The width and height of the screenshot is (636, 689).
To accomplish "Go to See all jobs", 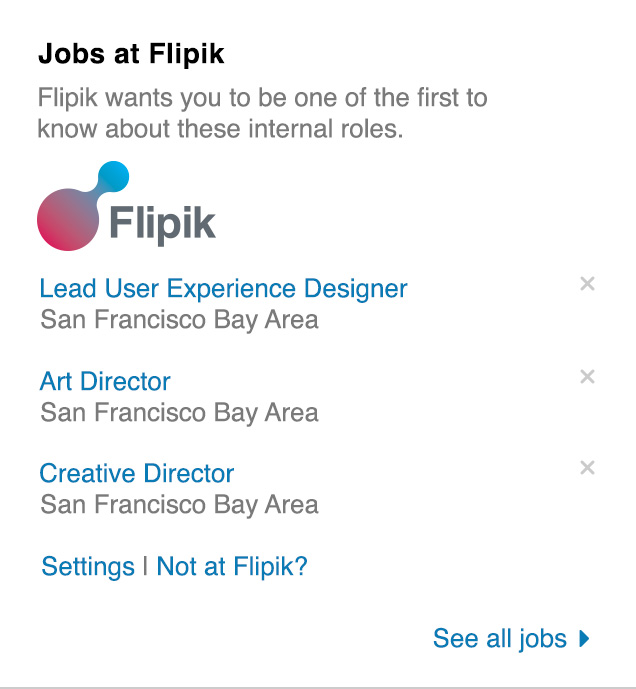I will 499,638.
